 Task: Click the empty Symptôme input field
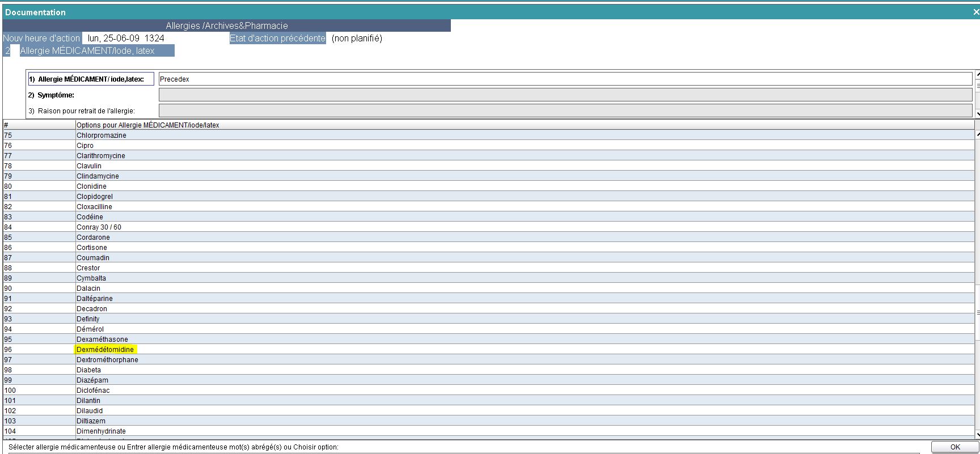click(x=565, y=95)
